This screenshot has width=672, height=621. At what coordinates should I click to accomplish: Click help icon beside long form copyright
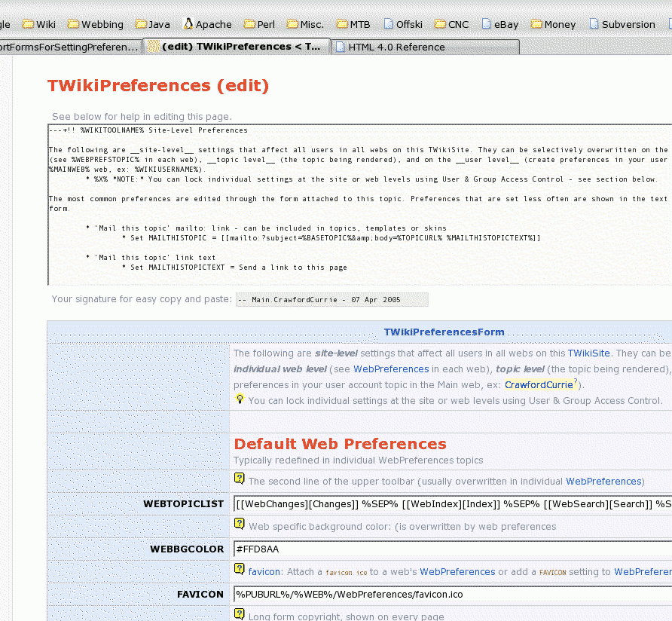240,614
